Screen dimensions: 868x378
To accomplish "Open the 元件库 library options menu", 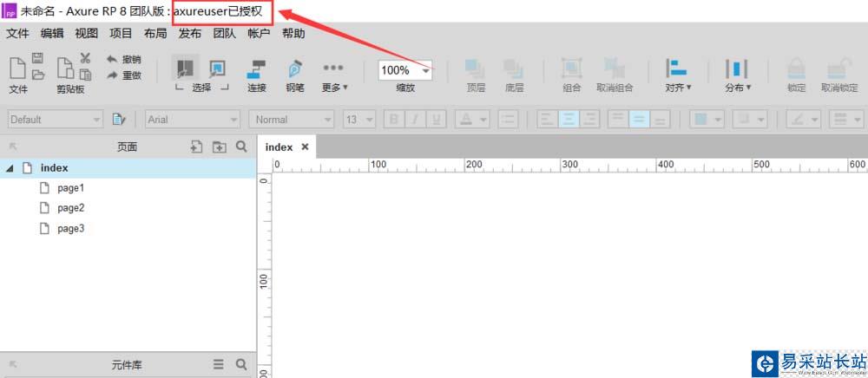I will [x=220, y=364].
